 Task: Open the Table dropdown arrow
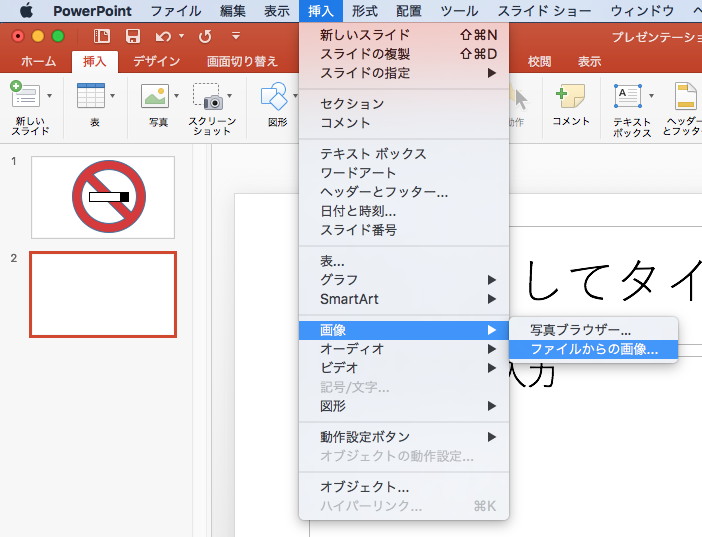coord(112,95)
